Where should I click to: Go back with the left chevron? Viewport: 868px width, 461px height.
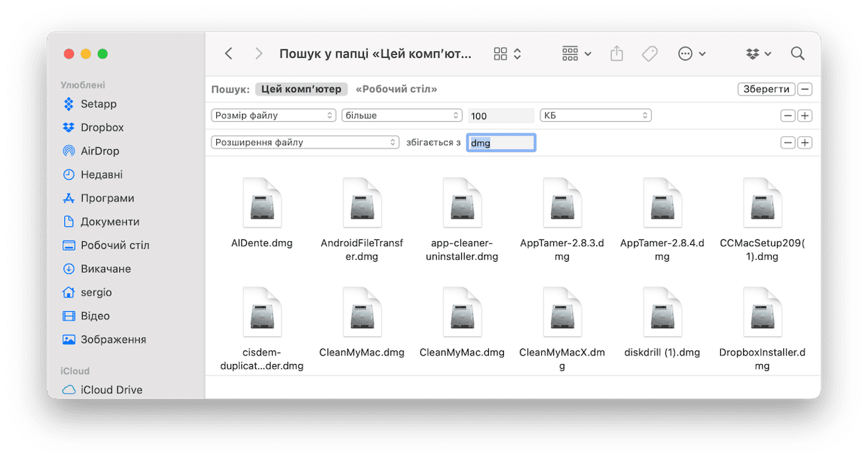pos(228,54)
